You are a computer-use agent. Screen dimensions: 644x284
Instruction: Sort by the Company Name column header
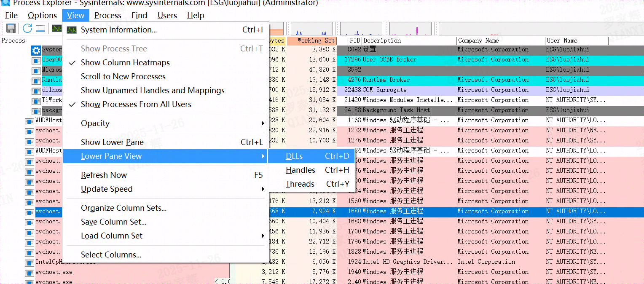(501, 40)
